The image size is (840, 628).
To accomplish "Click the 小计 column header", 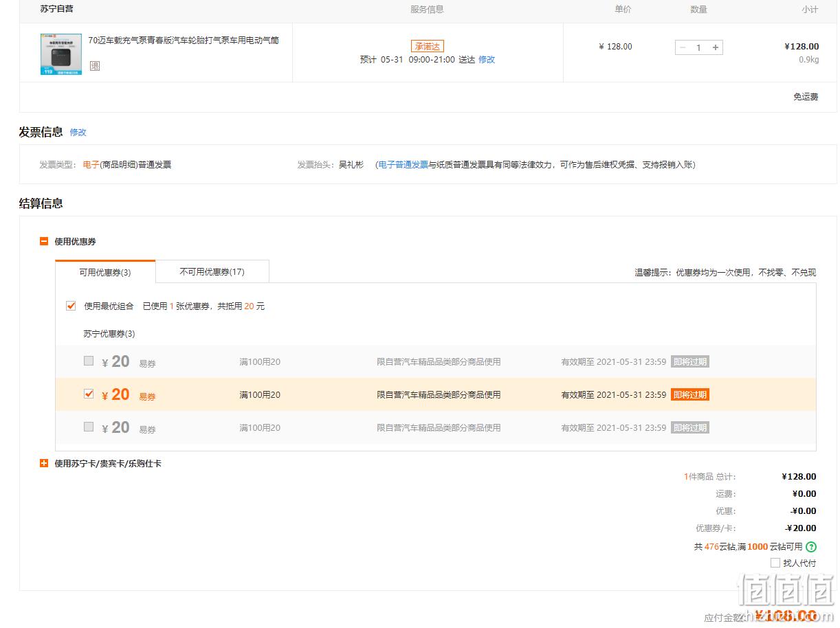I will [810, 10].
